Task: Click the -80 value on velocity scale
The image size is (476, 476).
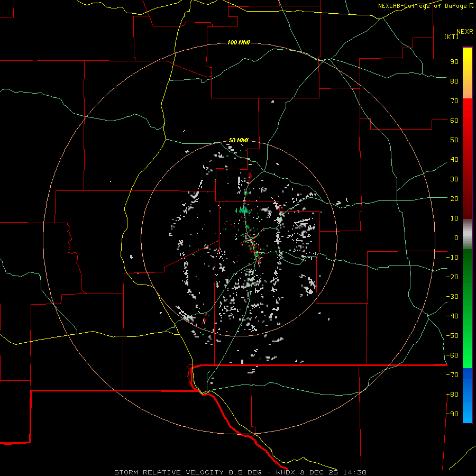Action: pyautogui.click(x=452, y=395)
